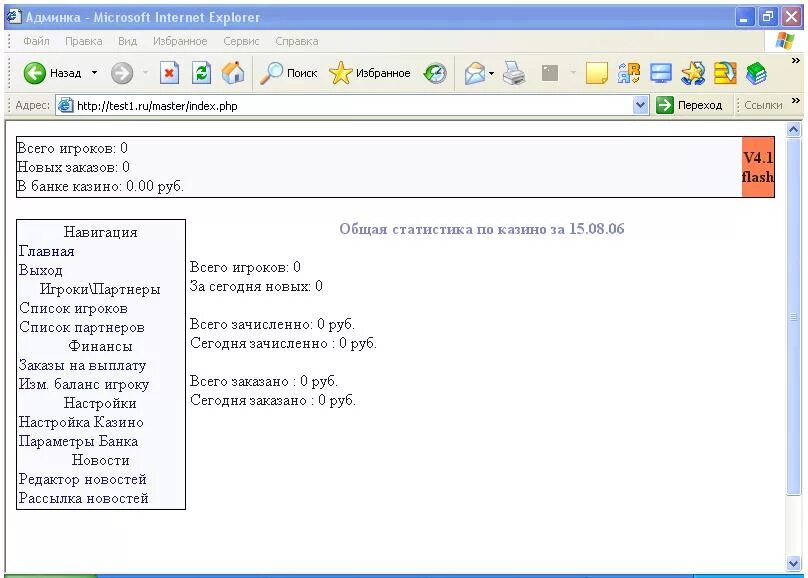The image size is (808, 578).
Task: Open the Главная navigation link
Action: [x=46, y=251]
